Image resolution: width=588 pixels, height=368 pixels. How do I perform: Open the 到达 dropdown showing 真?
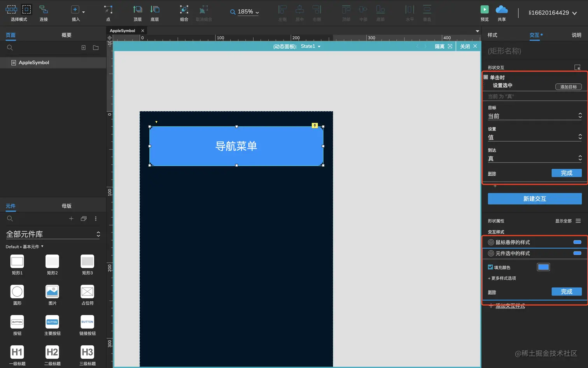click(535, 158)
